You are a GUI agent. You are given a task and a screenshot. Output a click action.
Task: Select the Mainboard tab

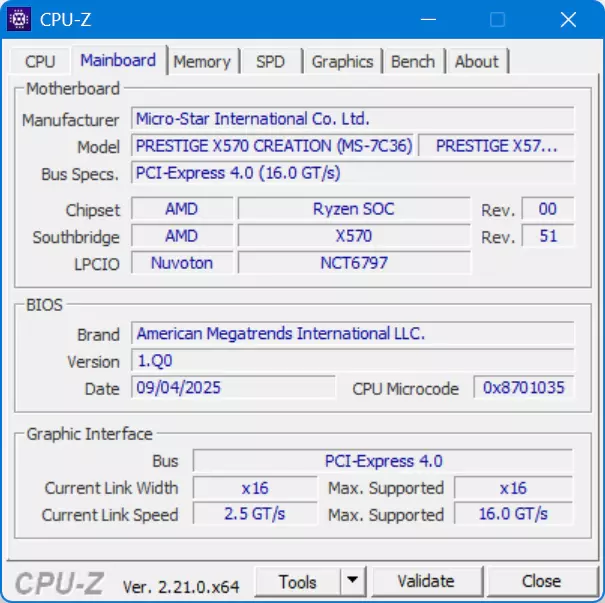118,60
